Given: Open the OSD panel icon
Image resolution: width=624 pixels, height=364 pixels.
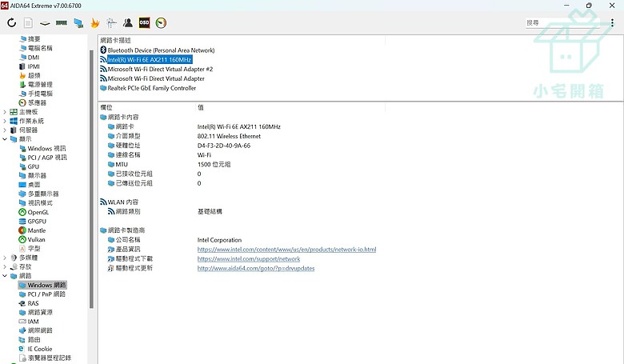Looking at the screenshot, I should coord(144,22).
